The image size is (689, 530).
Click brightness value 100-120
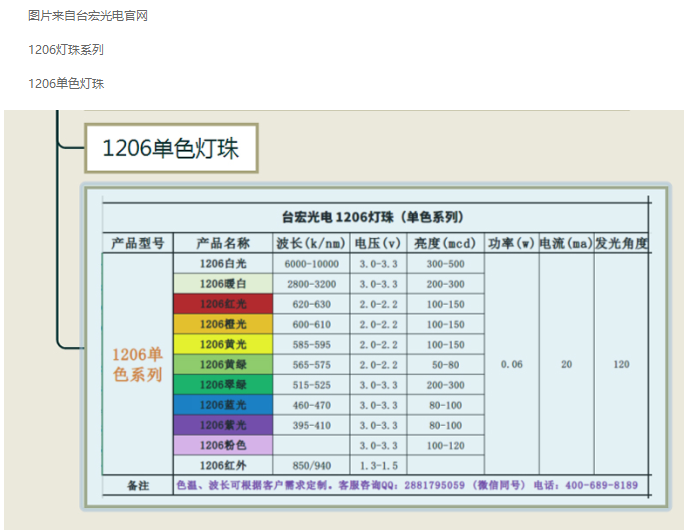[446, 446]
